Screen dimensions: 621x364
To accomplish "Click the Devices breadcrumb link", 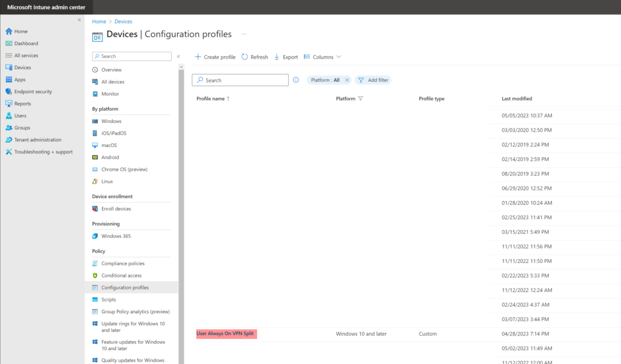I will click(123, 21).
